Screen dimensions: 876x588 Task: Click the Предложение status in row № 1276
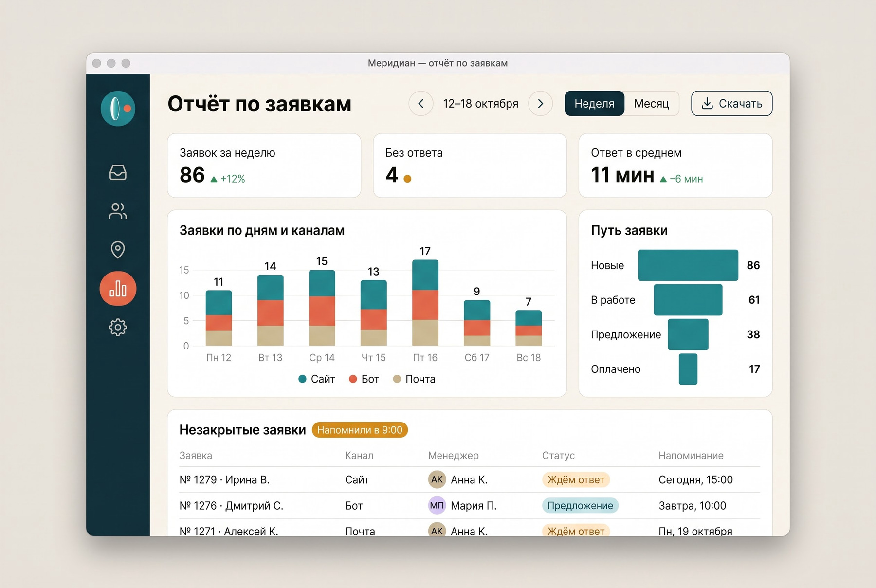[580, 505]
